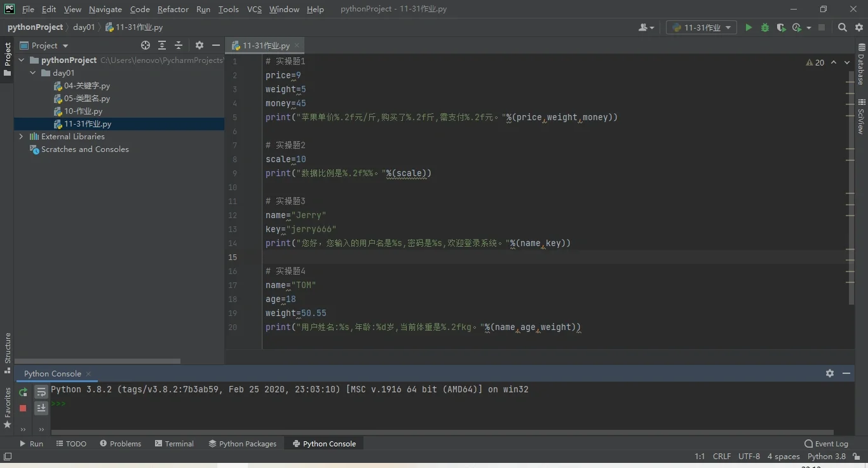Open the SciView side panel
The width and height of the screenshot is (868, 468).
pyautogui.click(x=862, y=116)
